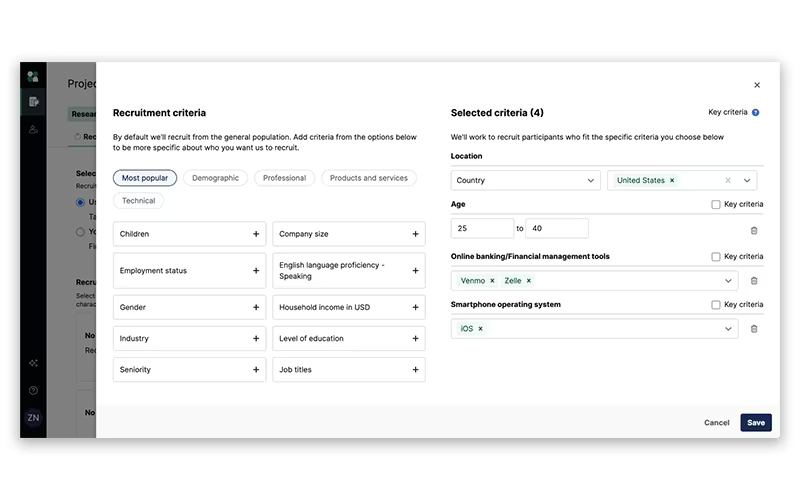800x500 pixels.
Task: Click the sparkle AI icon in sidebar
Action: [x=33, y=363]
